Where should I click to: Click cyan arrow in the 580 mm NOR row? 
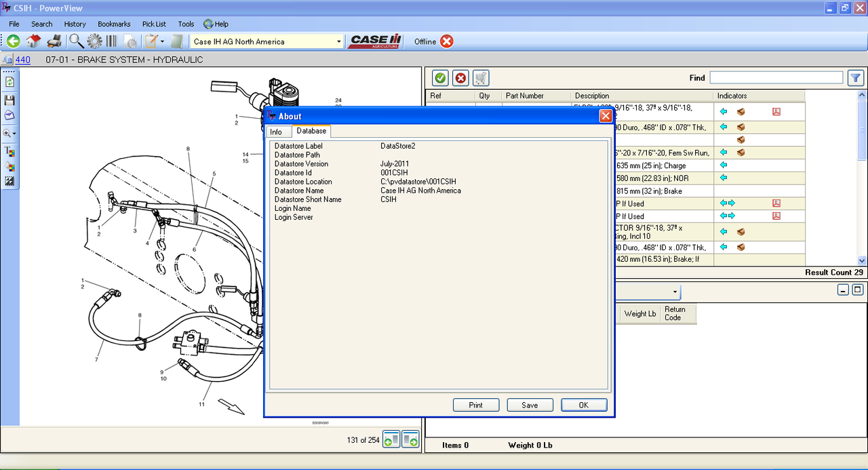coord(724,178)
